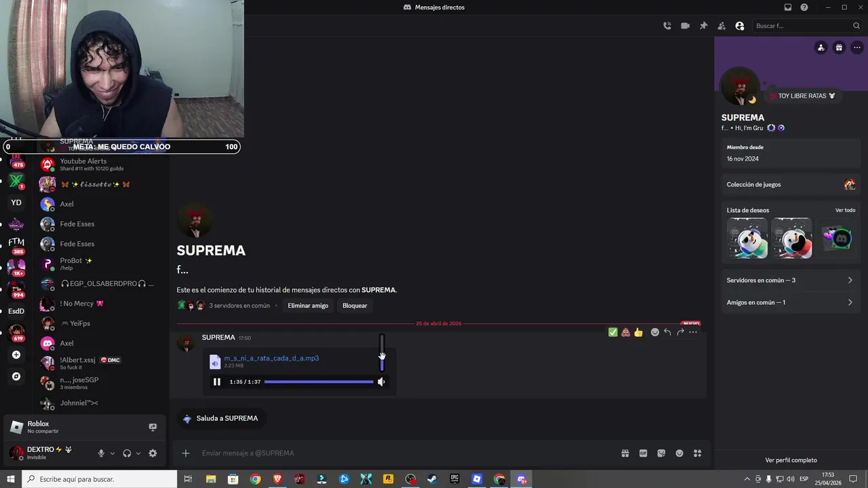Viewport: 868px width, 488px height.
Task: Adjust the vertical volume slider
Action: coord(382,352)
